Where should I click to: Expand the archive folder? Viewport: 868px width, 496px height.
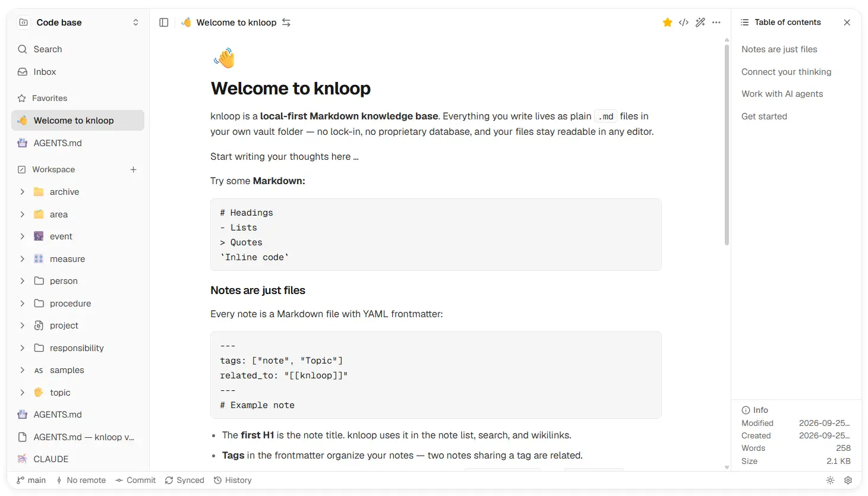pyautogui.click(x=23, y=192)
